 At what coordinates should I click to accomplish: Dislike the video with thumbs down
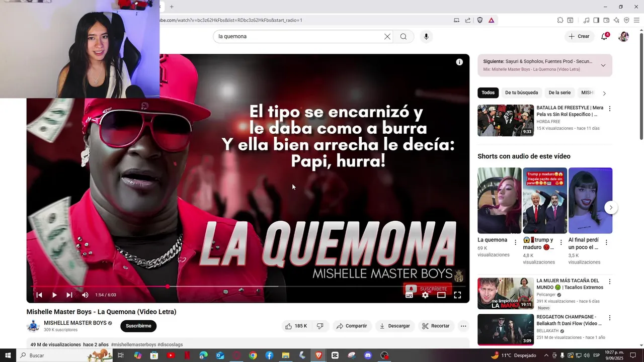click(320, 326)
